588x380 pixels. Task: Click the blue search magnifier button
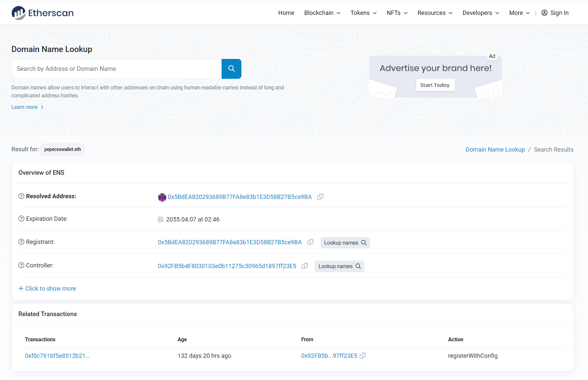(231, 69)
